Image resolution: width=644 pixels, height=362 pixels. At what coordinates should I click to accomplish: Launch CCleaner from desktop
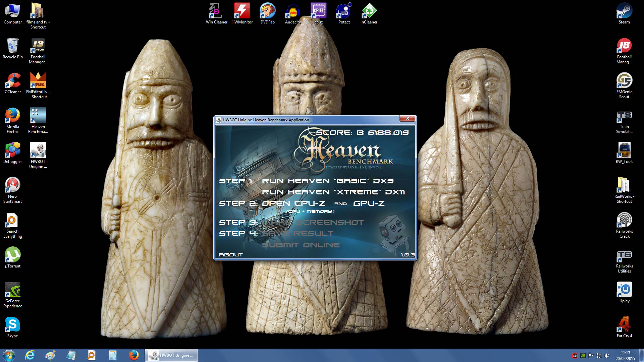point(13,83)
